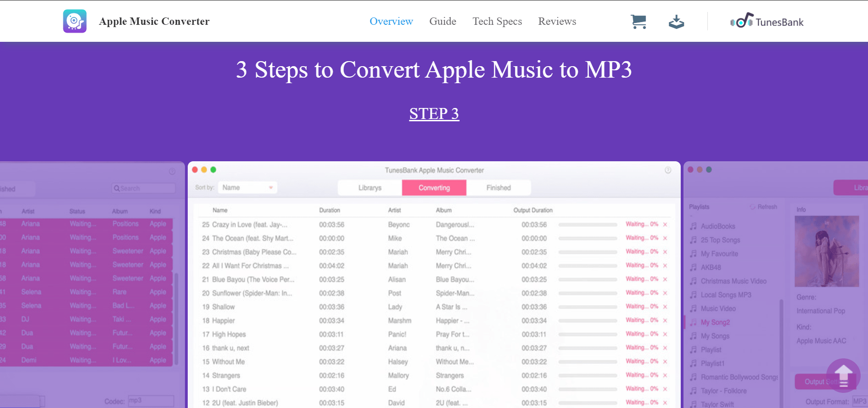Open the Music Video playlist

pos(718,309)
